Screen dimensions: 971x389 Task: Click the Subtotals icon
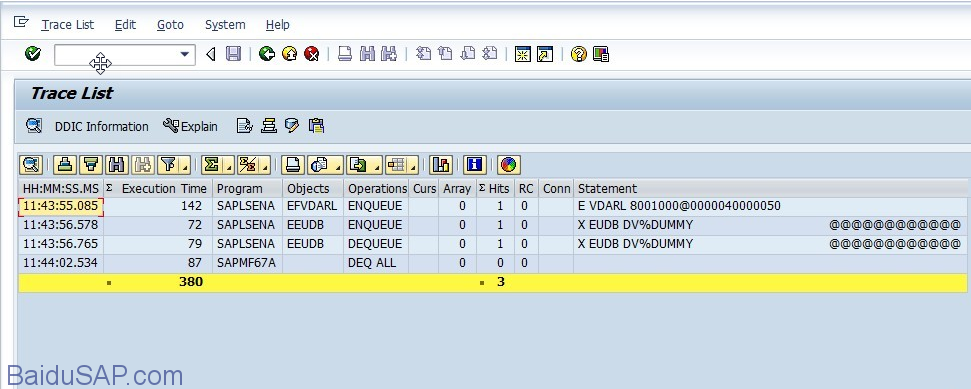pos(248,165)
